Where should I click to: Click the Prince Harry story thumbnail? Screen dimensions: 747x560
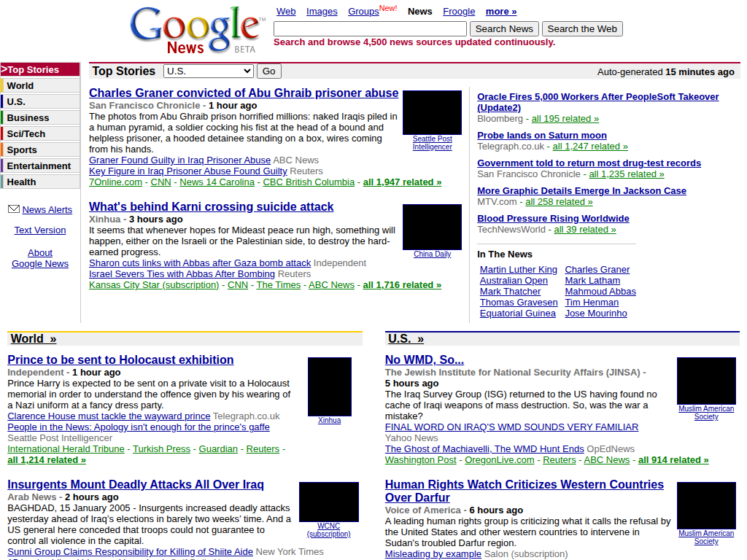pos(330,386)
